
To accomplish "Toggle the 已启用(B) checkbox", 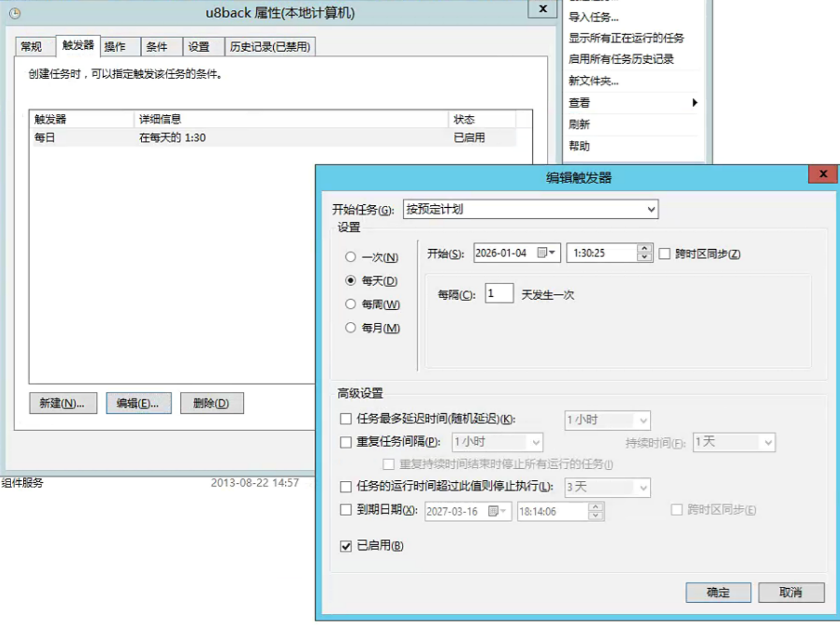I will [x=346, y=546].
